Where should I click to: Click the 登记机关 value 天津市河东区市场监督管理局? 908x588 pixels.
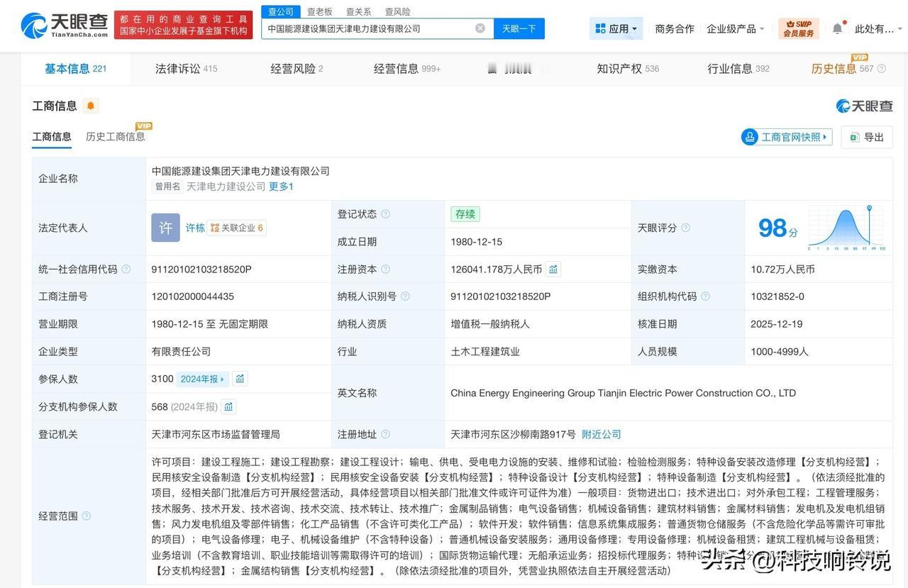216,434
